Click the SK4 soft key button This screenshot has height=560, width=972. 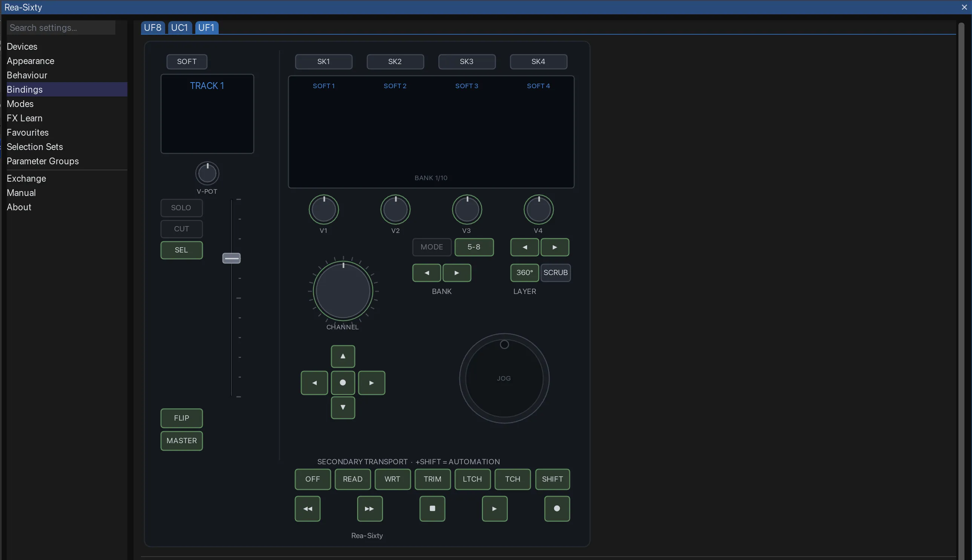click(x=538, y=61)
